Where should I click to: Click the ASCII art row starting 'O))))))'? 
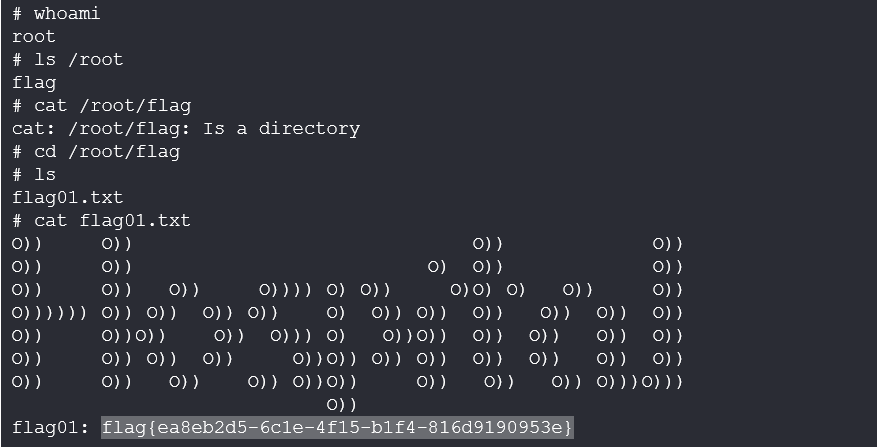tap(347, 313)
